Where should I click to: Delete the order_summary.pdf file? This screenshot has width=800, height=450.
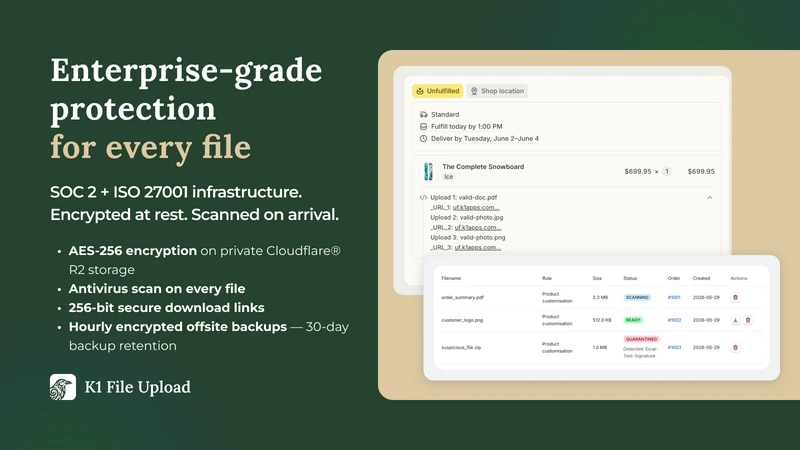(735, 297)
